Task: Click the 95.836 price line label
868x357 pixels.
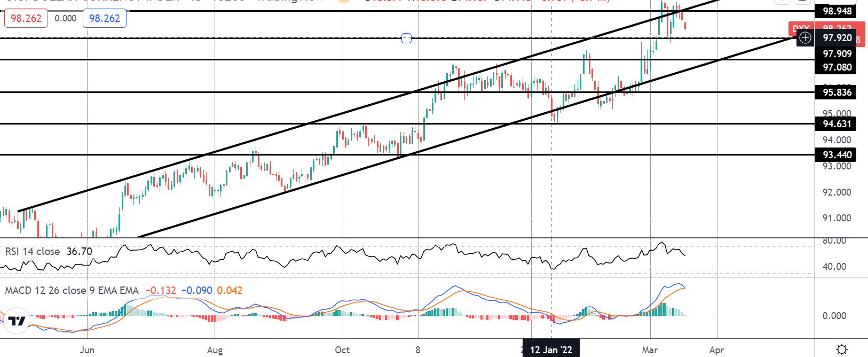Action: [837, 92]
